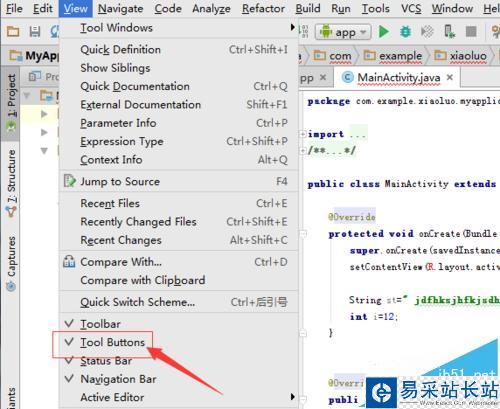Toggle the Toolbar checkmark option
500x409 pixels.
[179, 324]
